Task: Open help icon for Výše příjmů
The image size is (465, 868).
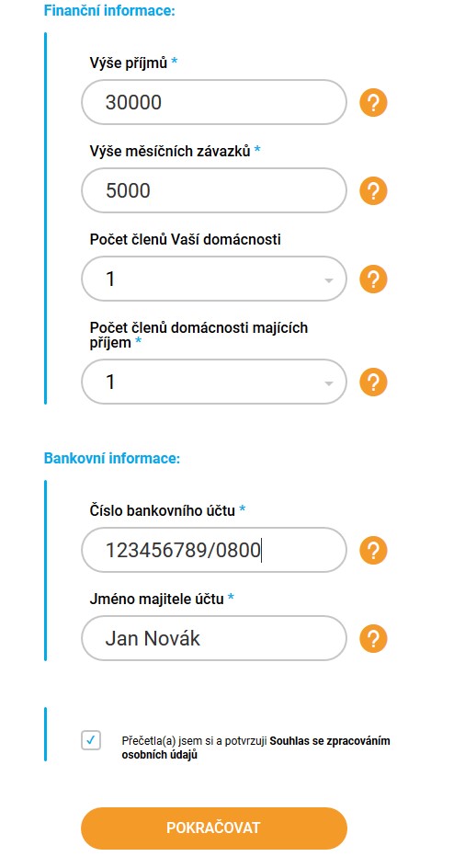Action: click(373, 102)
